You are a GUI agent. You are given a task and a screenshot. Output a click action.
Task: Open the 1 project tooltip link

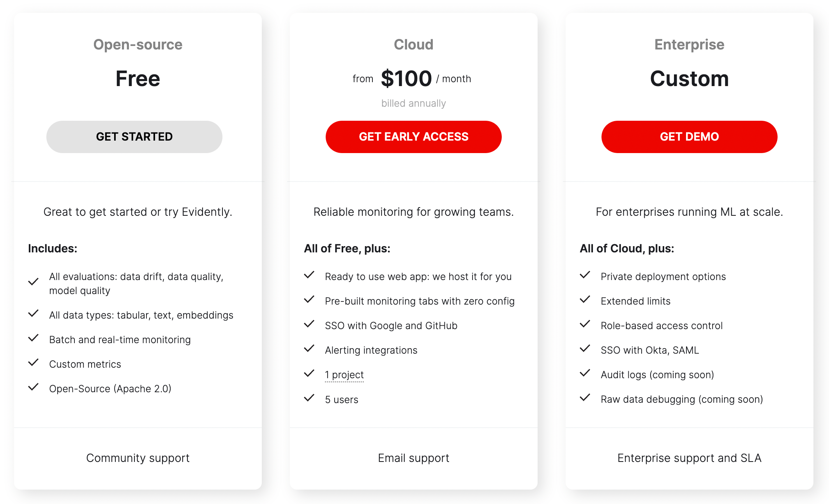point(344,374)
